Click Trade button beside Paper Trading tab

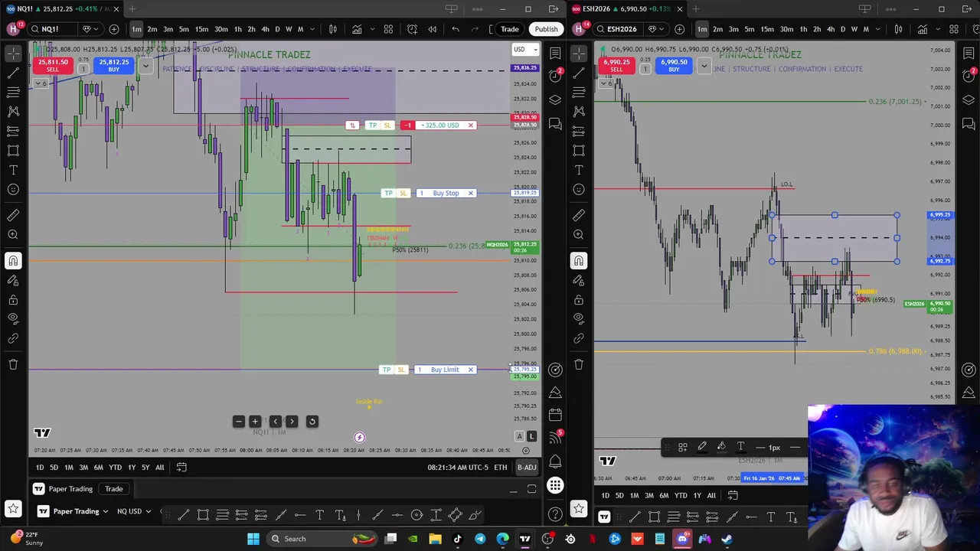coord(113,489)
